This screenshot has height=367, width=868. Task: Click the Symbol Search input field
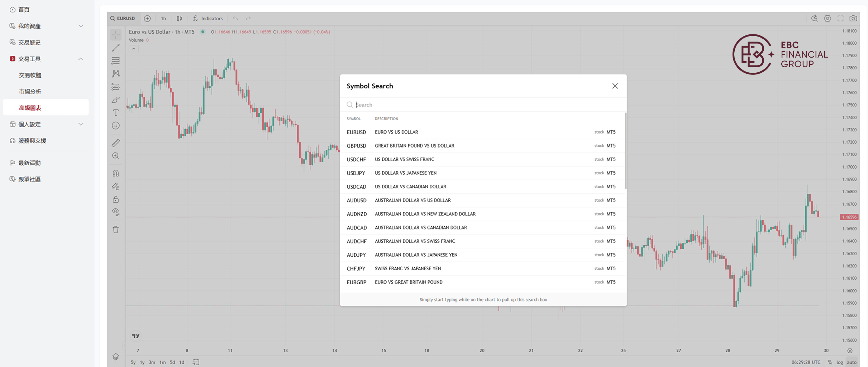pos(483,105)
